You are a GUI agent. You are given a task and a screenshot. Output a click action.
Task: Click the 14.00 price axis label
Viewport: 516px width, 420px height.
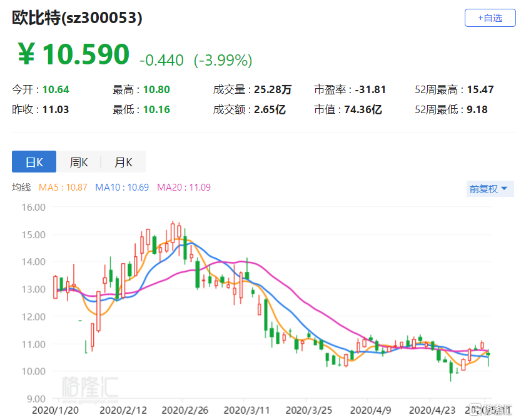click(x=34, y=262)
